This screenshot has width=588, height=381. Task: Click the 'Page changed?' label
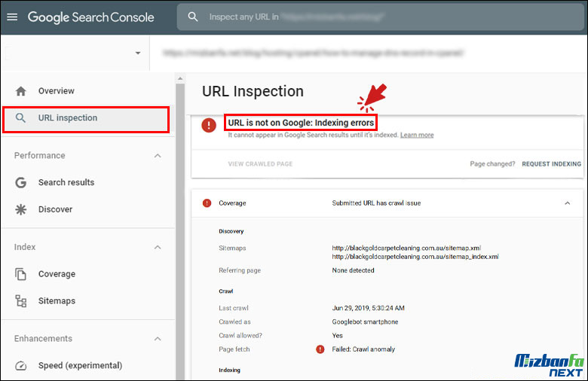click(492, 164)
